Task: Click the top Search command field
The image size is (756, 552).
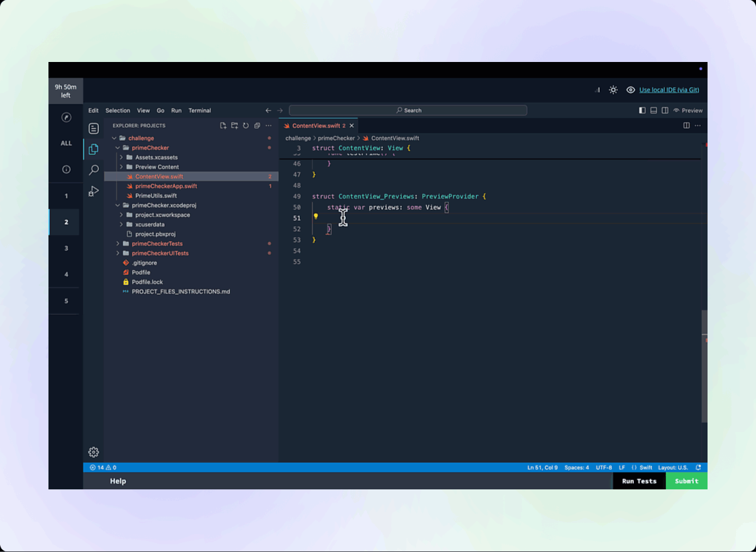Action: [408, 110]
